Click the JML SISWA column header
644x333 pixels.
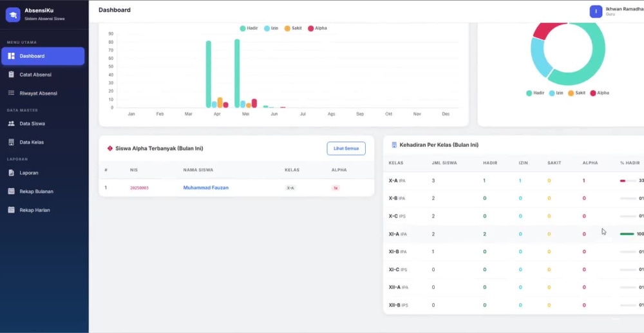pyautogui.click(x=444, y=163)
